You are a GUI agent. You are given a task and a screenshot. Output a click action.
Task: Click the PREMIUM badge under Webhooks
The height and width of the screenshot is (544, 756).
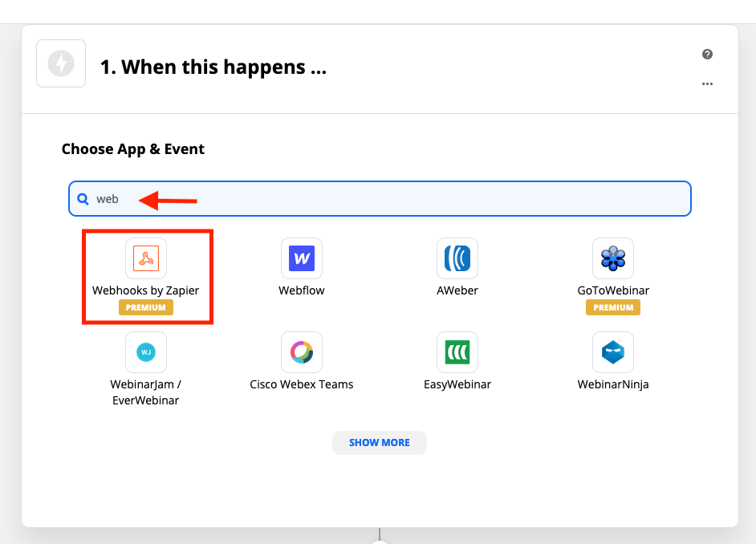tap(146, 307)
